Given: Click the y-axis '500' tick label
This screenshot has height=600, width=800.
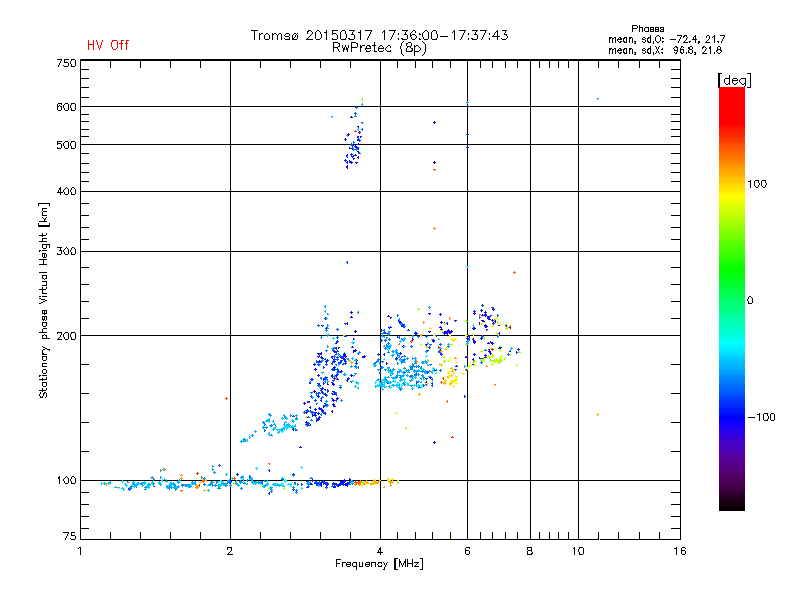Looking at the screenshot, I should tap(67, 145).
